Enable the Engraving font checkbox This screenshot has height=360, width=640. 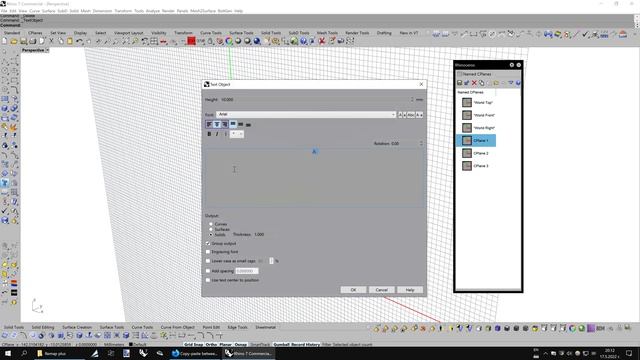coord(208,252)
